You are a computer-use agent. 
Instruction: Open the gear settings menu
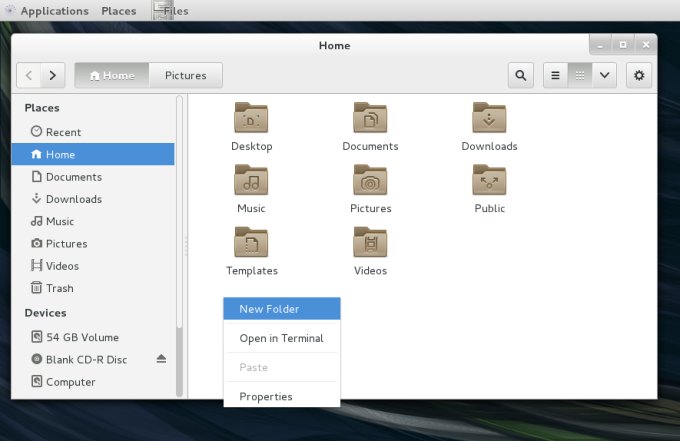(x=639, y=75)
